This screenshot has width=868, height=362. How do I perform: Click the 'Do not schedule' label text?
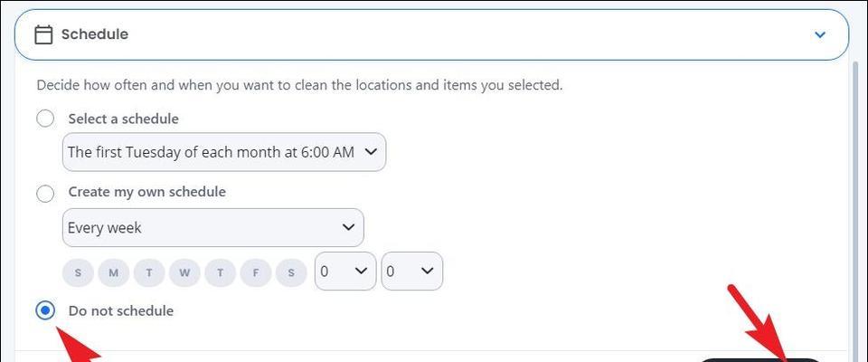pos(120,310)
